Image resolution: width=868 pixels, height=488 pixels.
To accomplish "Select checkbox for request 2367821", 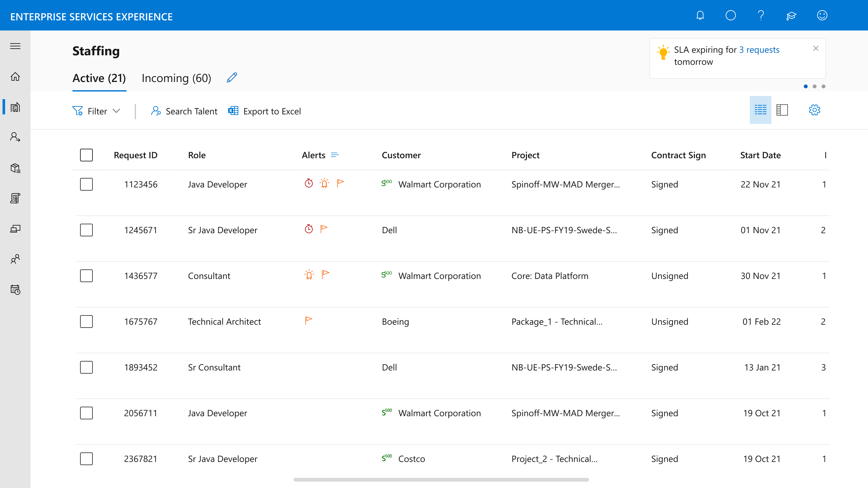I will point(86,459).
